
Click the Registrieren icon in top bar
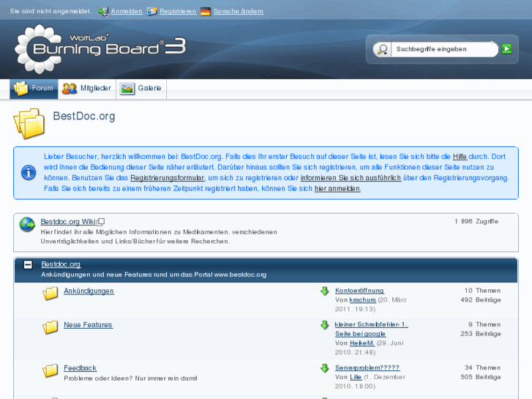pyautogui.click(x=152, y=11)
